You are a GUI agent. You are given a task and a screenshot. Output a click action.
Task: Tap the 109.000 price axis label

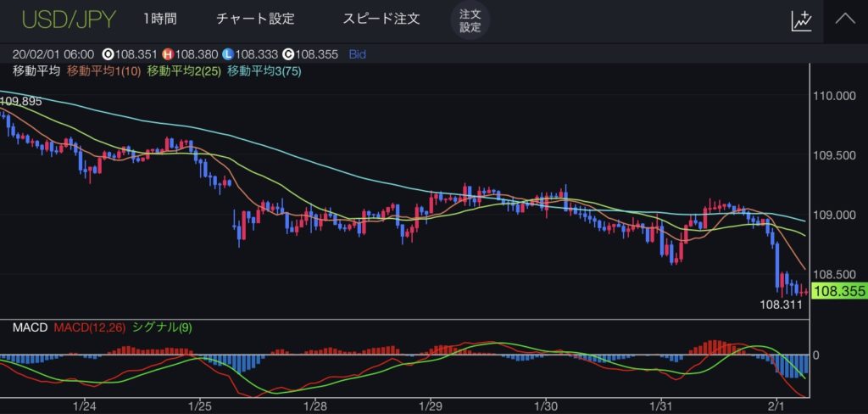pyautogui.click(x=834, y=215)
